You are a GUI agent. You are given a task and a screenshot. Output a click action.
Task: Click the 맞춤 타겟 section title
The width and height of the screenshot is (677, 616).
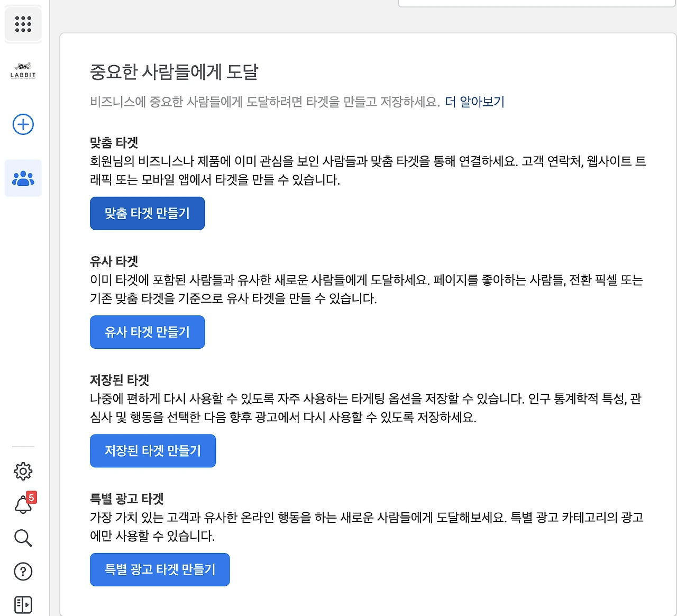(114, 142)
